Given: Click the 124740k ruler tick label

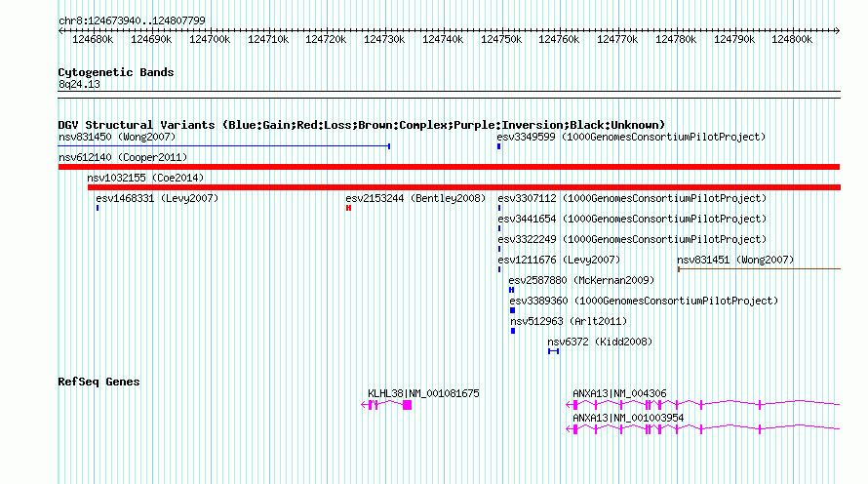Looking at the screenshot, I should (443, 39).
